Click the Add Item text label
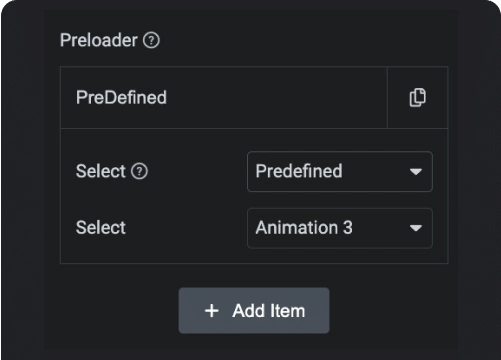This screenshot has width=501, height=360. tap(269, 311)
